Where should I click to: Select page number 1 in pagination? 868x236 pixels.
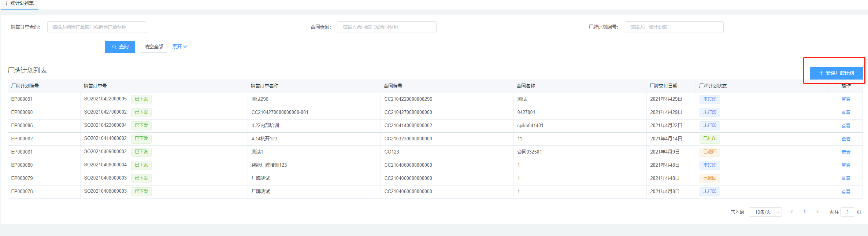[805, 212]
